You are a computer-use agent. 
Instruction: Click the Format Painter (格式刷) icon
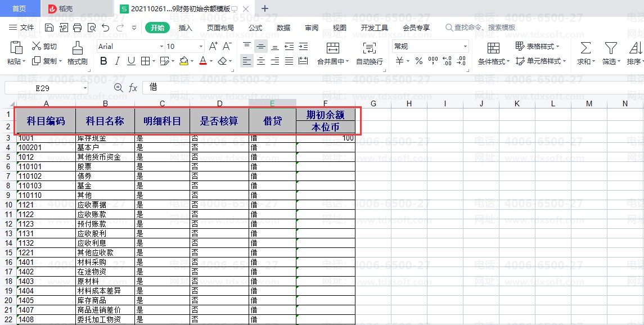(78, 48)
